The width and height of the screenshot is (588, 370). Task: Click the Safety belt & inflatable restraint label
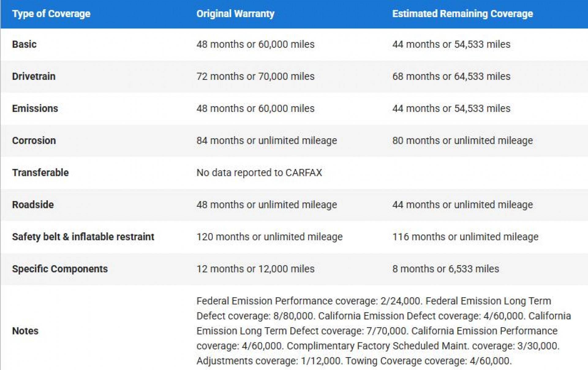[x=83, y=237]
